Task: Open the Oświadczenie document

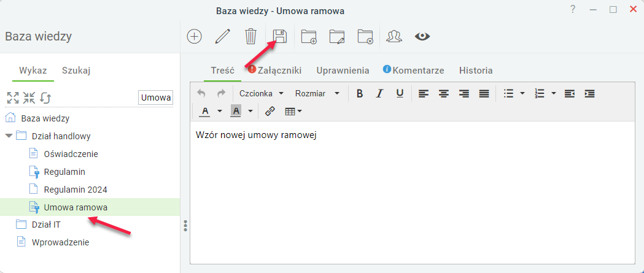Action: 71,154
